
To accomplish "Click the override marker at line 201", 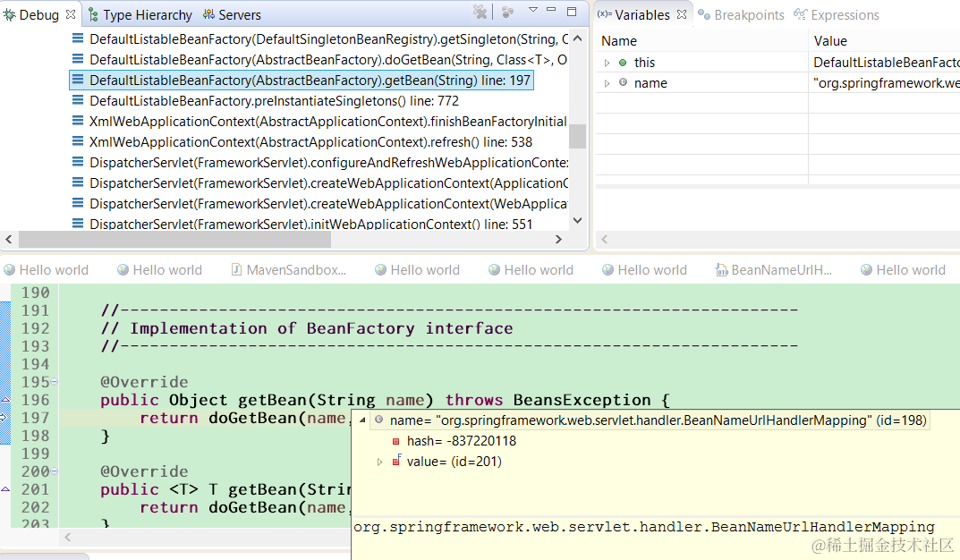I will pos(4,489).
